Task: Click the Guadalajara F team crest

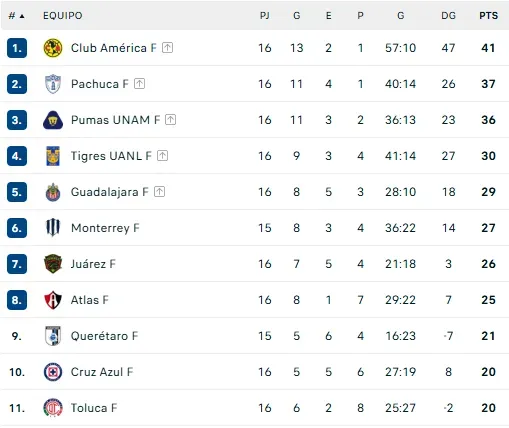Action: [53, 192]
